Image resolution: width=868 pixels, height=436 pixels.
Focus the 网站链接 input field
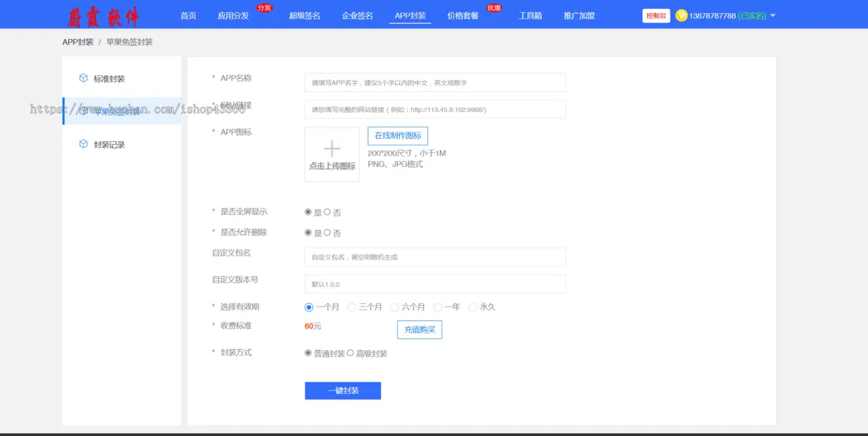coord(435,109)
